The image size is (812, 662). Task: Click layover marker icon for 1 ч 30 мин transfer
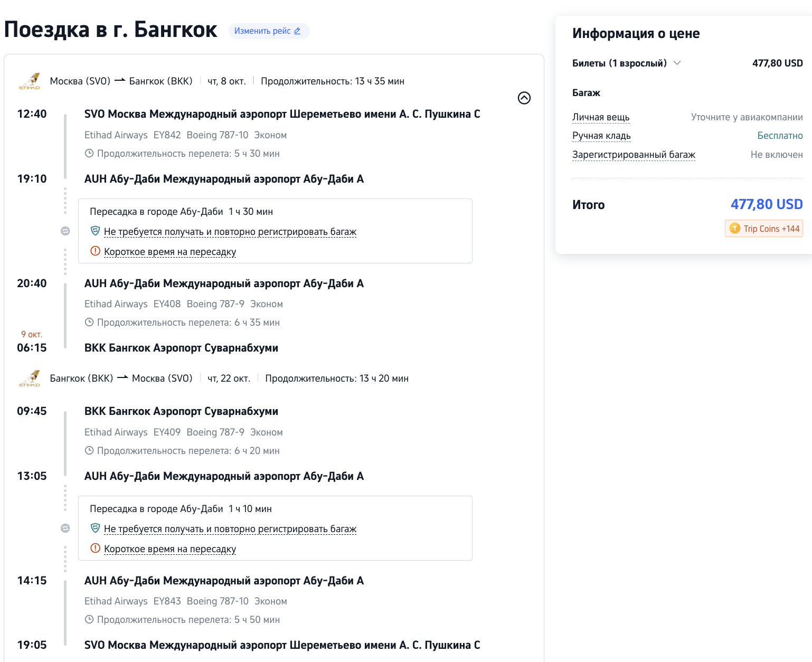point(65,231)
